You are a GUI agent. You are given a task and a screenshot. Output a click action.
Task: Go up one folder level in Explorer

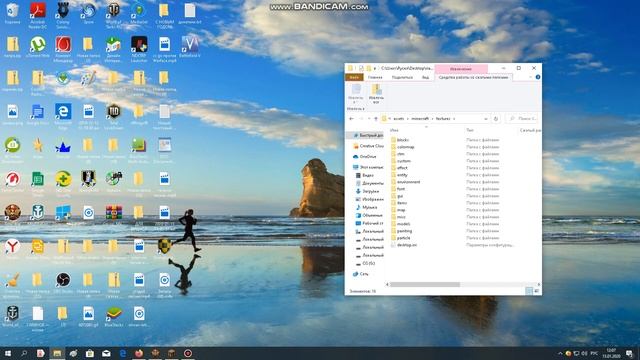coord(376,118)
